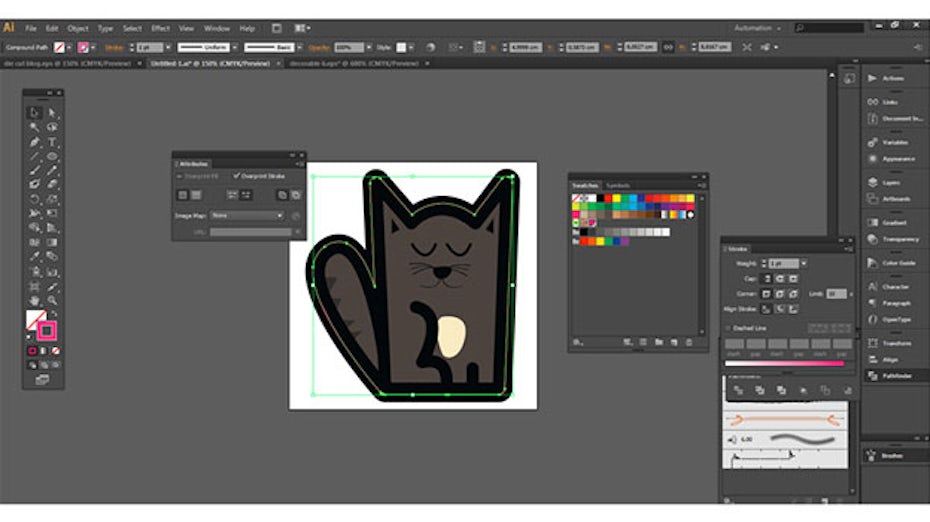
Task: Switch to the Symbols tab
Action: [x=618, y=185]
